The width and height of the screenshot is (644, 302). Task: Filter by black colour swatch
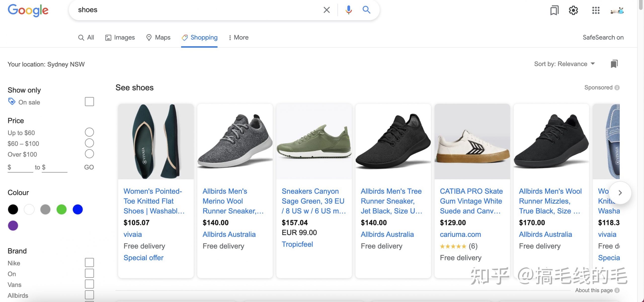[x=13, y=209]
